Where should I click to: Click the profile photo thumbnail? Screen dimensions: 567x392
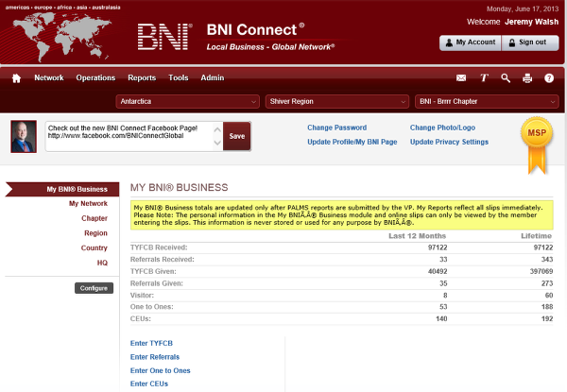click(x=24, y=137)
